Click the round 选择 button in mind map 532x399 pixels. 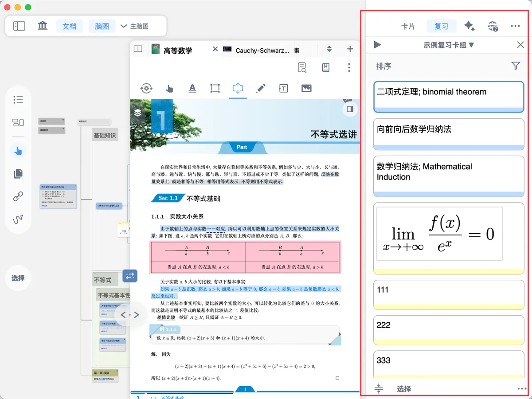click(x=18, y=278)
